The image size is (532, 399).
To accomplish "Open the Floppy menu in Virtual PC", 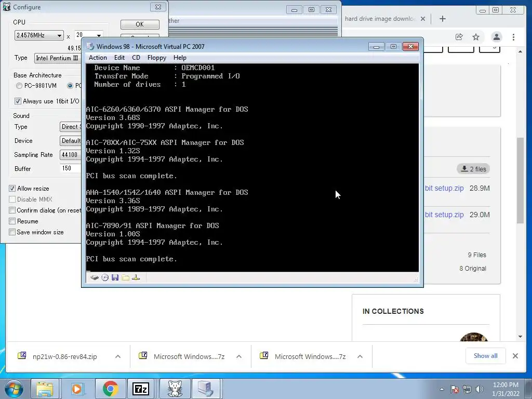I will 157,58.
